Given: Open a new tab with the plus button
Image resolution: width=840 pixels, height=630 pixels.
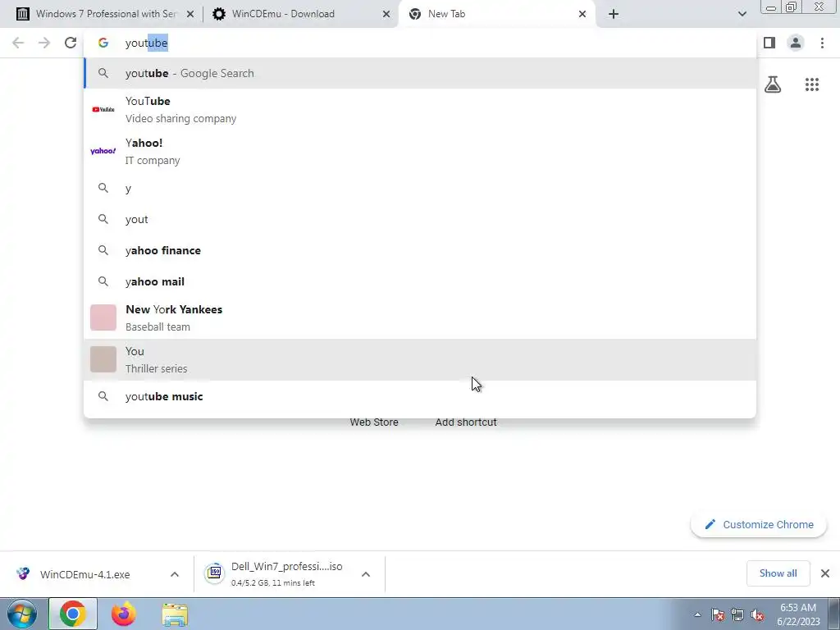Looking at the screenshot, I should [x=614, y=14].
